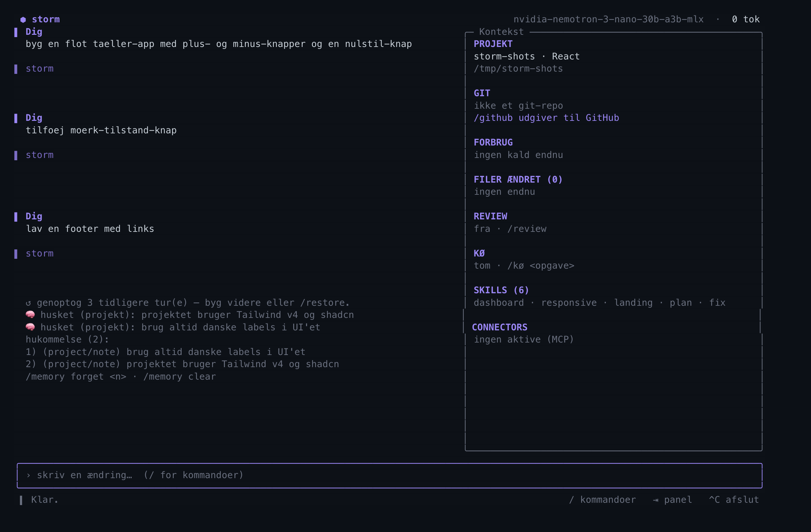
Task: Select the REVIEW section heading
Action: (x=490, y=216)
